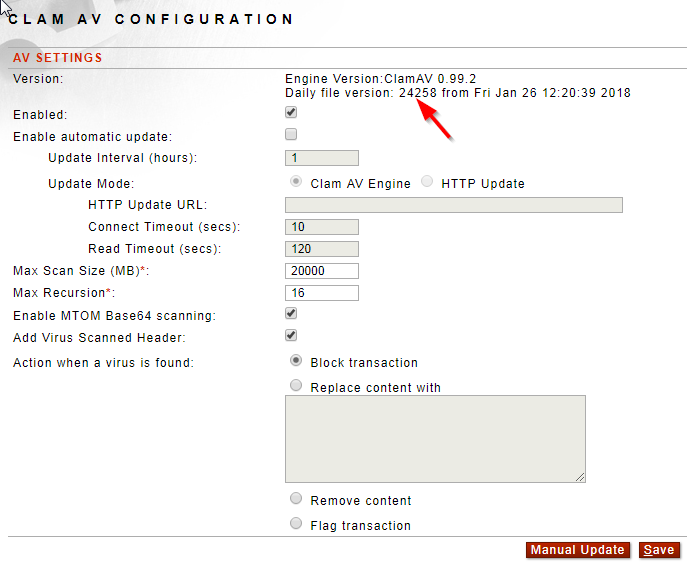Click the Manual Update button
699x585 pixels.
click(x=578, y=550)
